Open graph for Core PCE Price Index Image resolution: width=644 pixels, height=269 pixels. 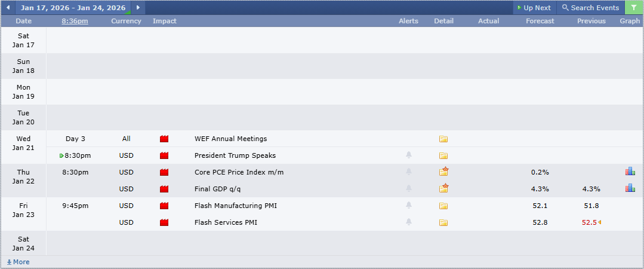tap(630, 172)
